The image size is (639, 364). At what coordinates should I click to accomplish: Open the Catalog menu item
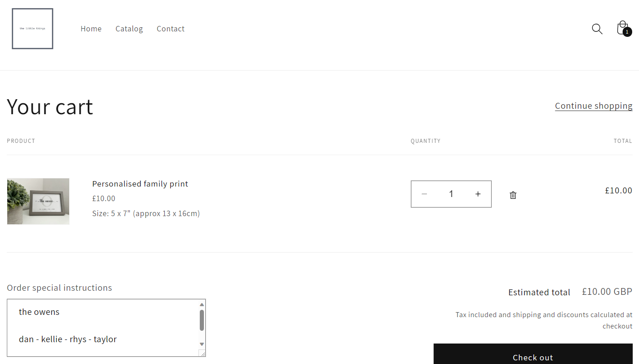pyautogui.click(x=129, y=29)
